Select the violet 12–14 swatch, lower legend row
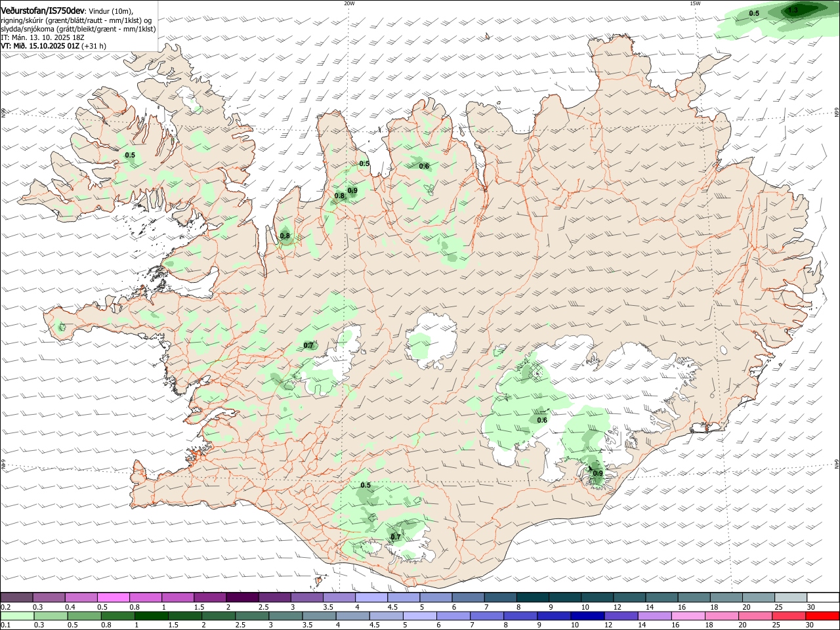Viewport: 840px width, 630px height. (621, 616)
